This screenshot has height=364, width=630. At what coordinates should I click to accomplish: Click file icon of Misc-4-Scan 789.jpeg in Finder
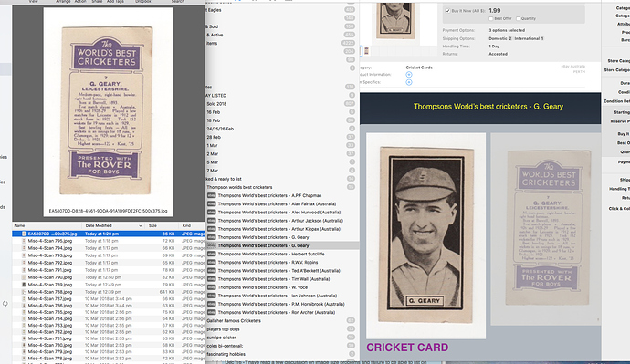(24, 285)
